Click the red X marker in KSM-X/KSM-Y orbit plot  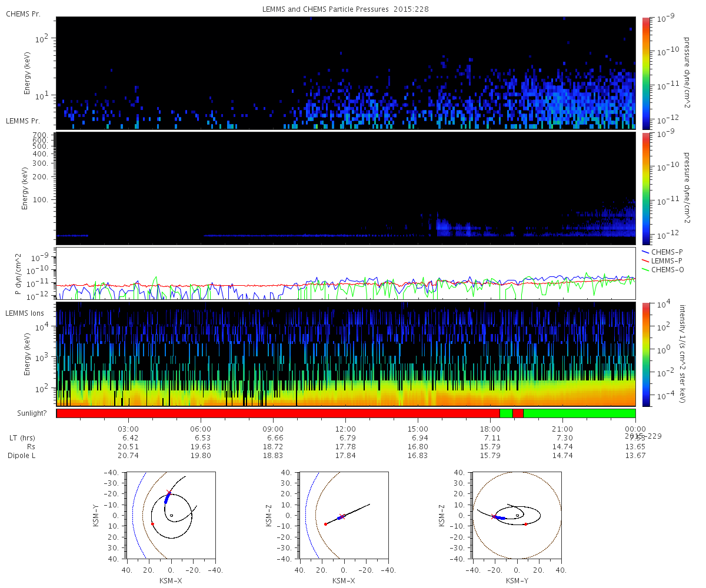[x=169, y=493]
